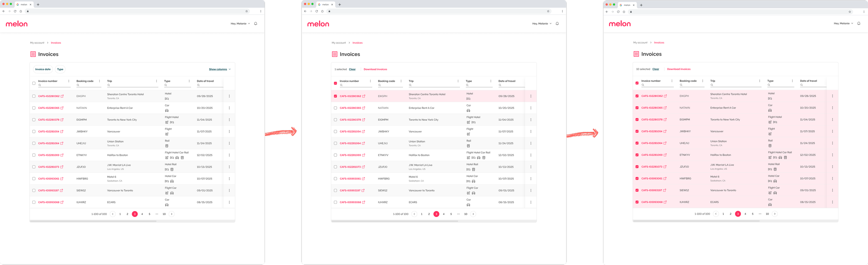
Task: Uncheck CAFS-I02280362 row in '1 selected' window
Action: point(335,96)
